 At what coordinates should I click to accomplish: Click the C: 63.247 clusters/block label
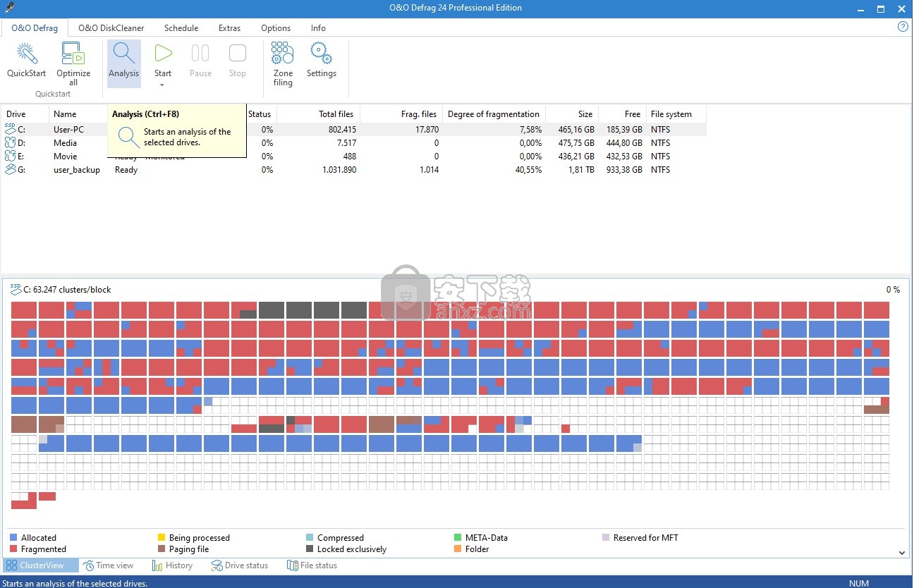[67, 290]
